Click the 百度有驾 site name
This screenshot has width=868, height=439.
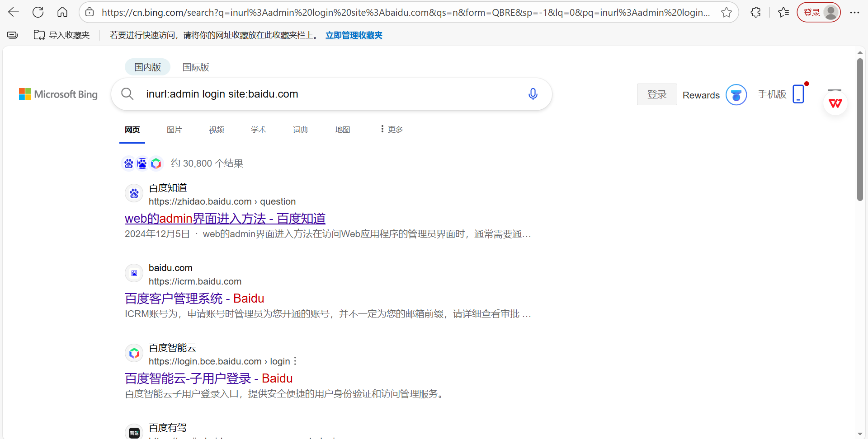tap(168, 428)
